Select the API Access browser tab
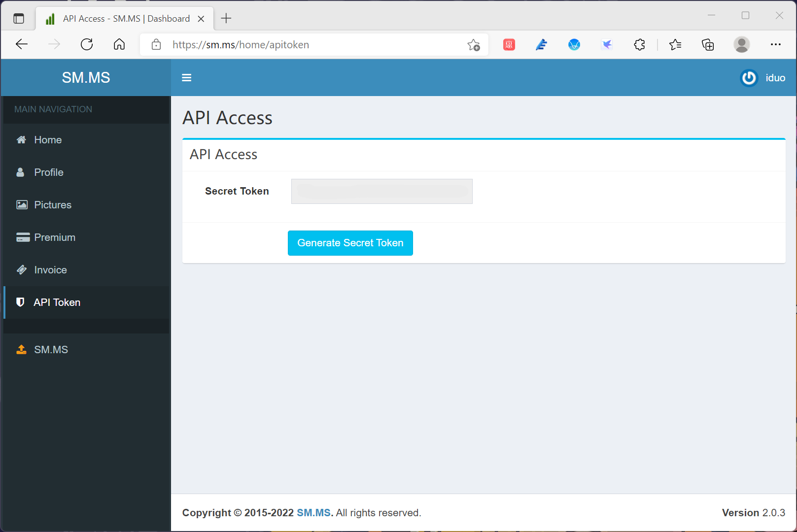The width and height of the screenshot is (797, 532). 125,19
